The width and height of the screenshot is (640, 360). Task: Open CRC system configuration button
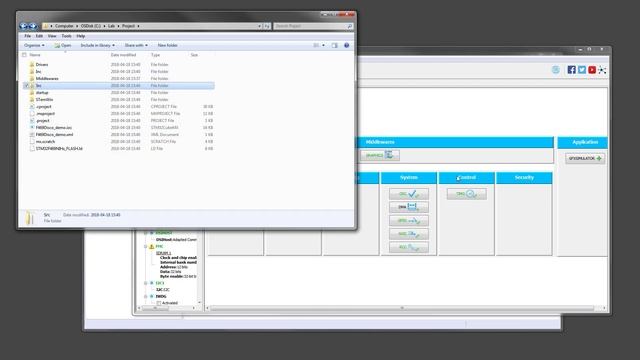click(409, 194)
